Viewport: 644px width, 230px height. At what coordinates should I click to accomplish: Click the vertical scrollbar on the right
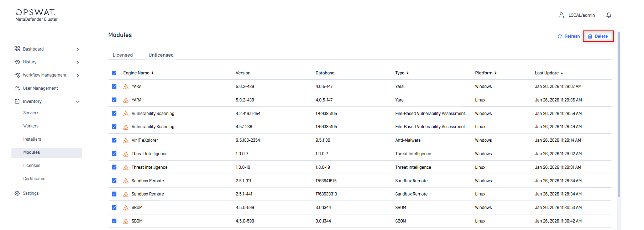click(619, 114)
